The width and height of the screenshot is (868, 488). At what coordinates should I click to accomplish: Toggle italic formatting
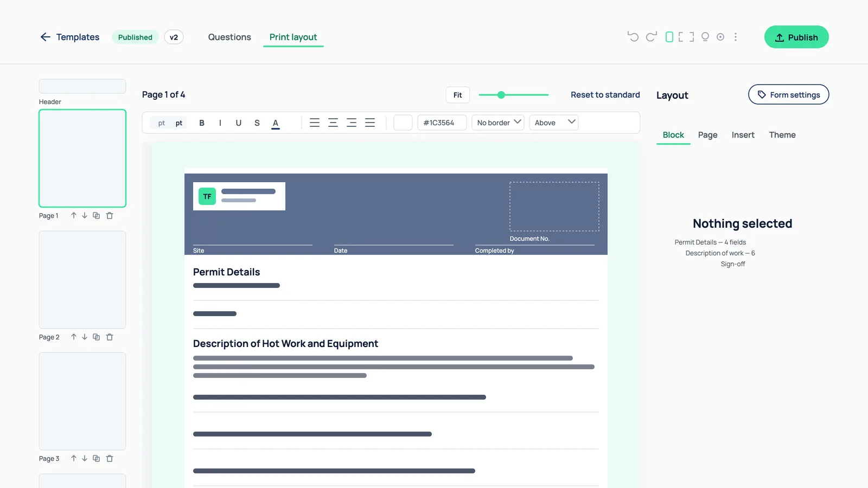coord(220,123)
